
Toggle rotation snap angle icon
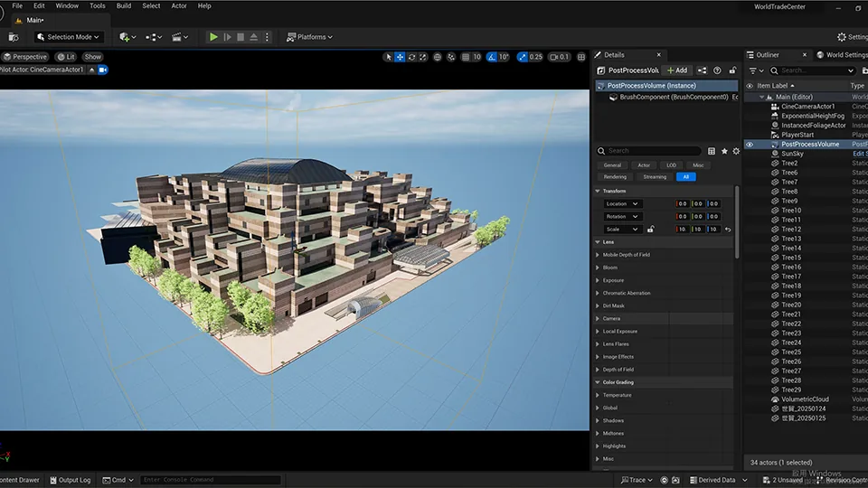pos(492,57)
